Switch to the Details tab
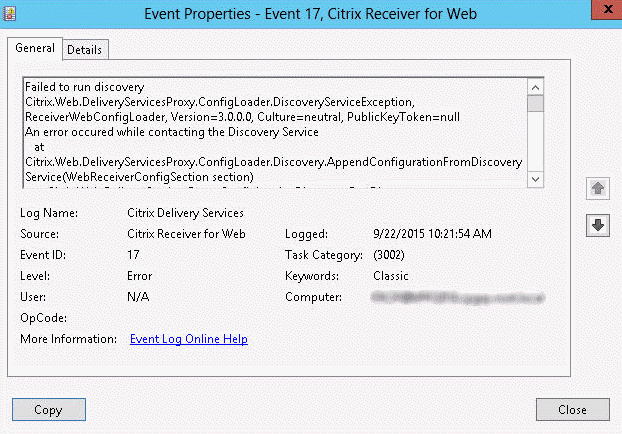 pos(84,50)
